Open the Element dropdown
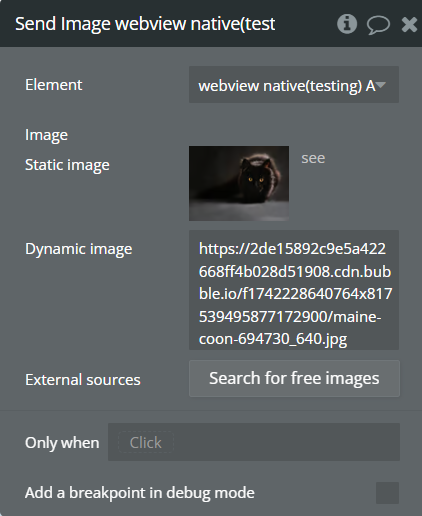Screen dimensions: 422x516 [294, 85]
